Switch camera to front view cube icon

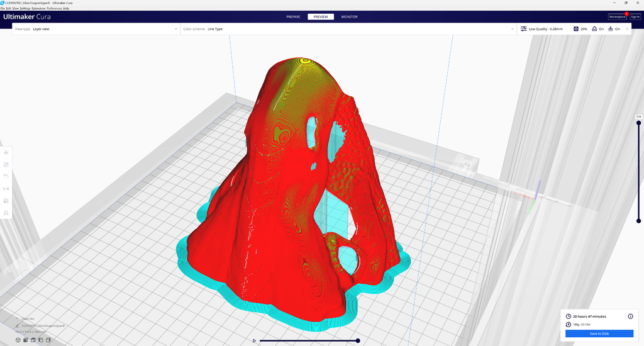25,340
